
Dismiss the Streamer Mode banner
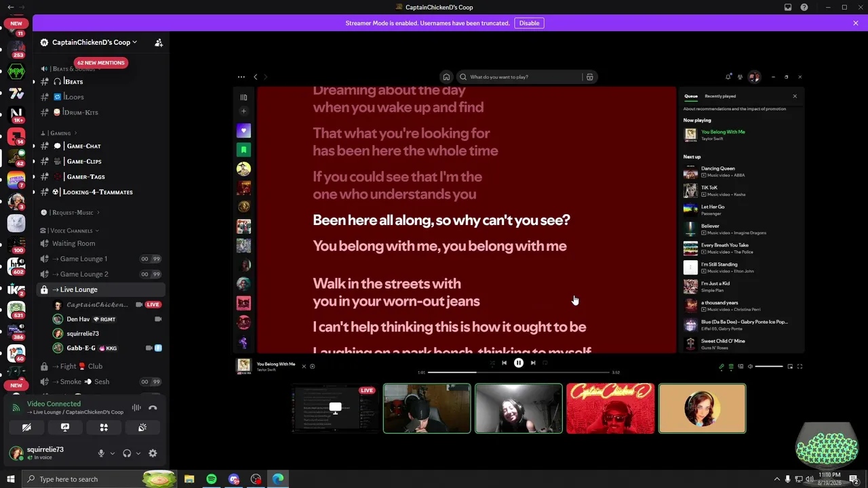tap(856, 23)
